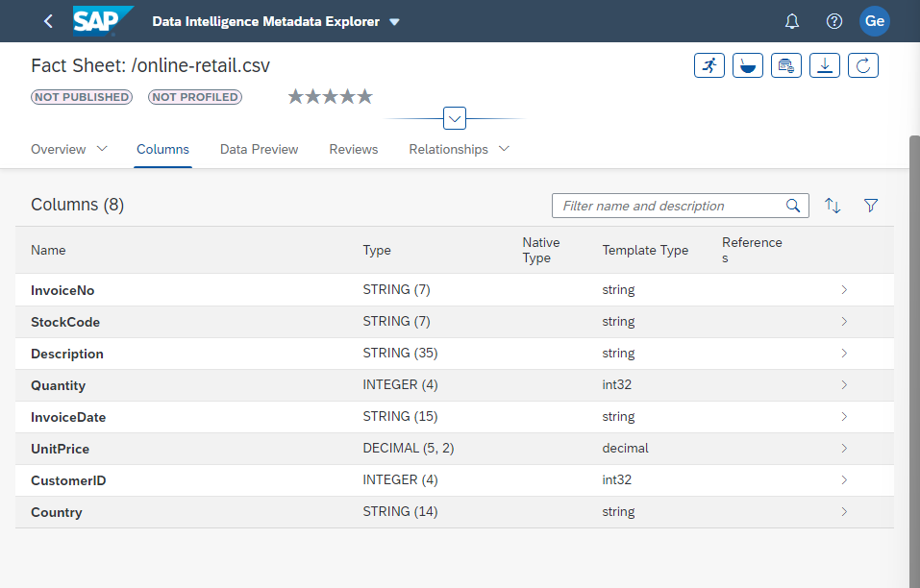The width and height of the screenshot is (920, 588).
Task: Switch to the Reviews tab
Action: coord(353,149)
